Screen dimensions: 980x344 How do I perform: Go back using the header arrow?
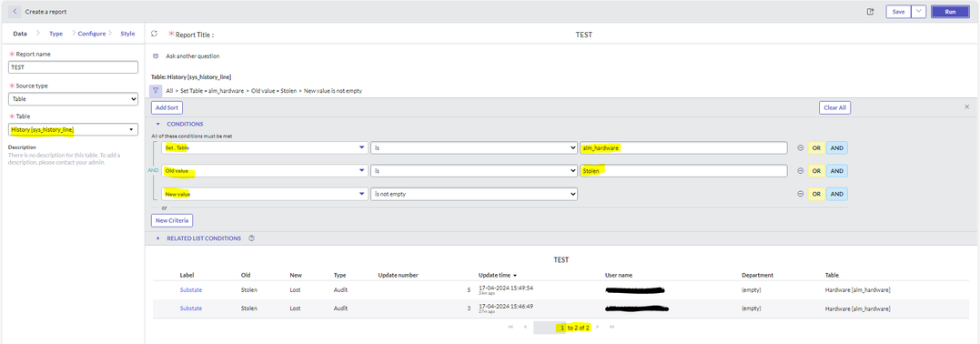pos(15,12)
